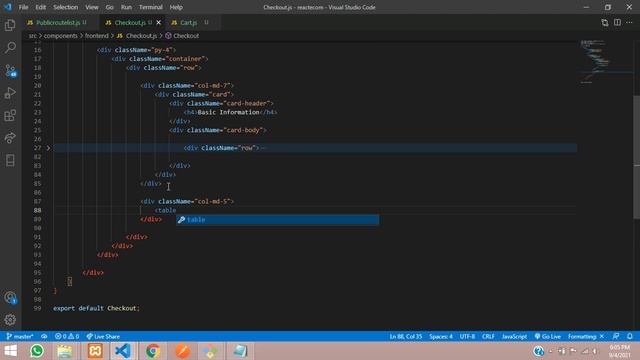Open File Explorer from the taskbar
This screenshot has height=360, width=640.
point(64,351)
